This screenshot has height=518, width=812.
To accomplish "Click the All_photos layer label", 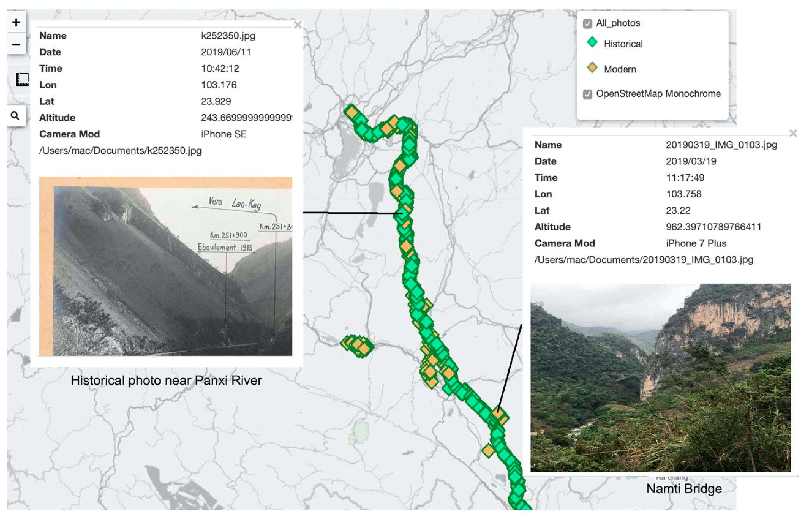I will pyautogui.click(x=618, y=23).
